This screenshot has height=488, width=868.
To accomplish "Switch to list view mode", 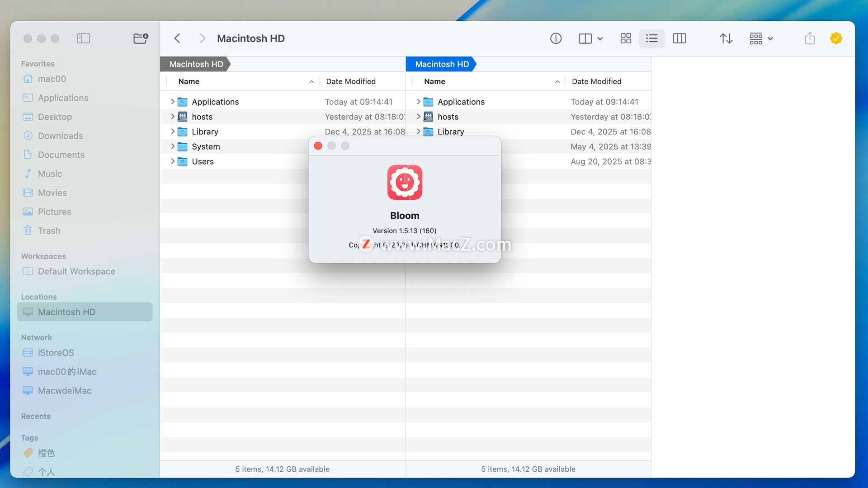I will click(x=651, y=38).
